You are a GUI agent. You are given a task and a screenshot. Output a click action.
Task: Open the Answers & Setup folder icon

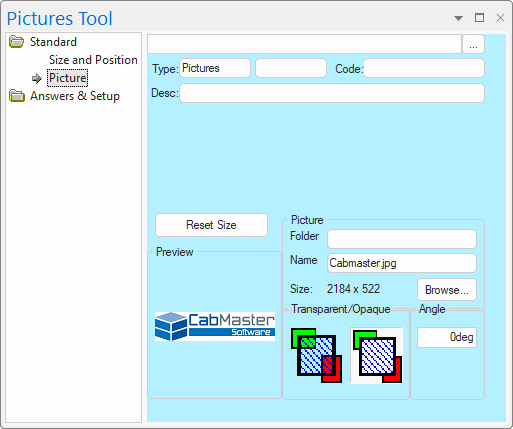point(17,96)
